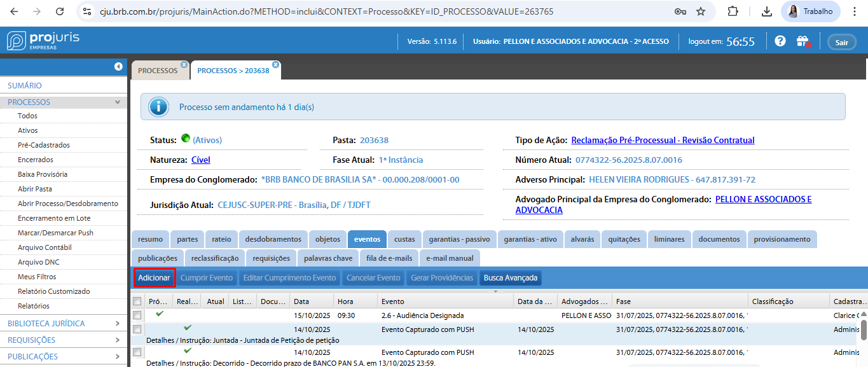The width and height of the screenshot is (868, 367).
Task: Open the Reclamação Pré-Processual action type link
Action: point(663,140)
